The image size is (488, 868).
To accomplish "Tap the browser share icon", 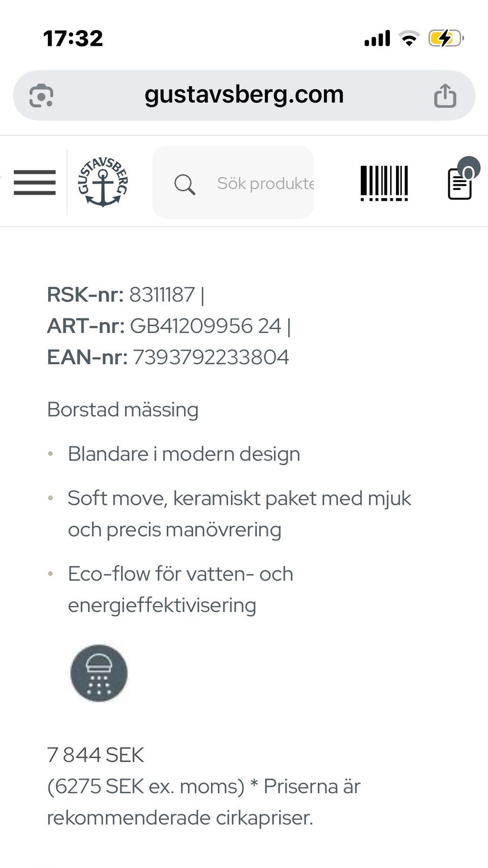I will [x=445, y=96].
